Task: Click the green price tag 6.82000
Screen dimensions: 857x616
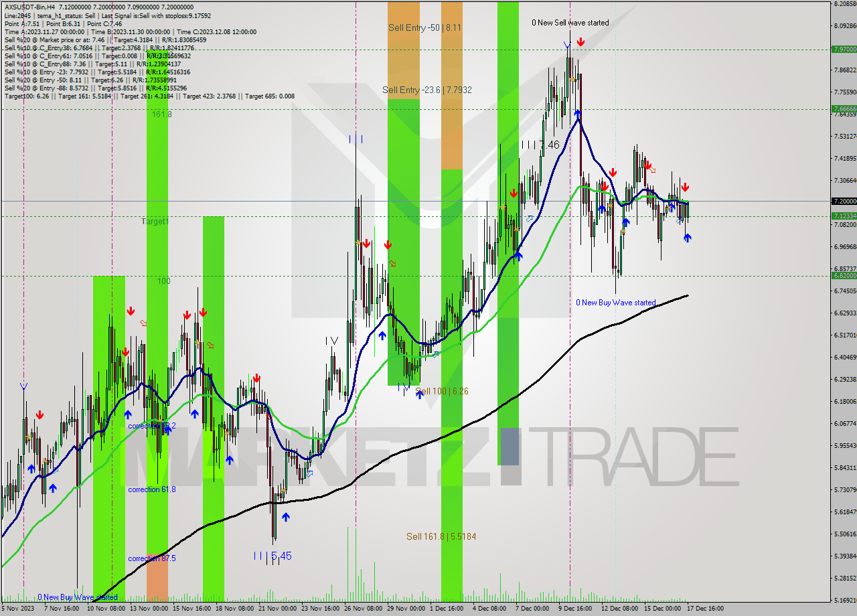Action: pyautogui.click(x=844, y=275)
